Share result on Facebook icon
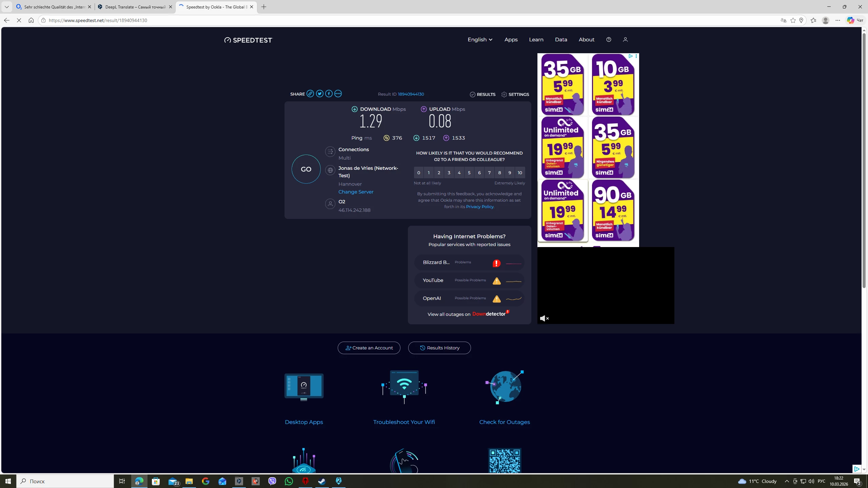The height and width of the screenshot is (488, 868). click(x=329, y=94)
